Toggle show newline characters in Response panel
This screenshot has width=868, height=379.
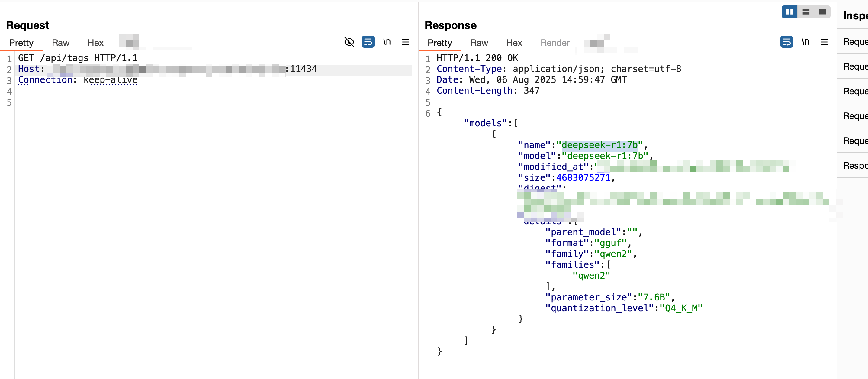pos(805,42)
